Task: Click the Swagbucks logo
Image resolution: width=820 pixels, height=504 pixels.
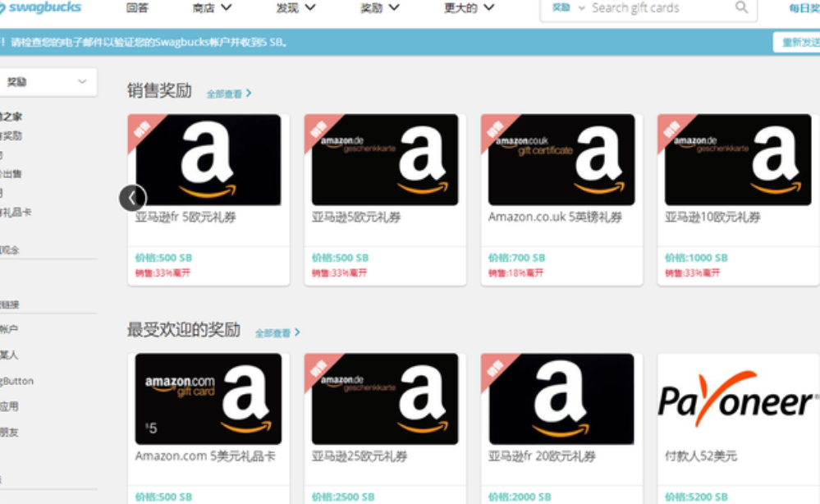Action: click(40, 7)
